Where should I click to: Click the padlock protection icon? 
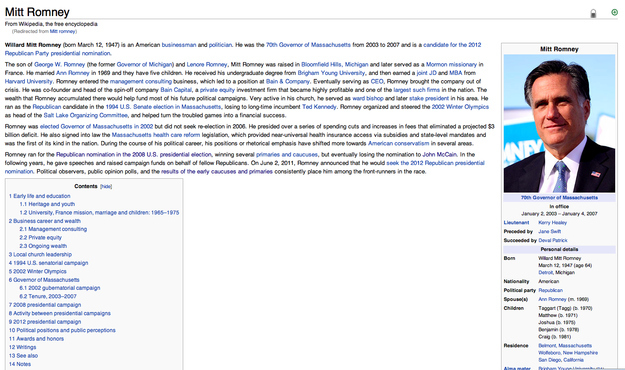[x=593, y=13]
